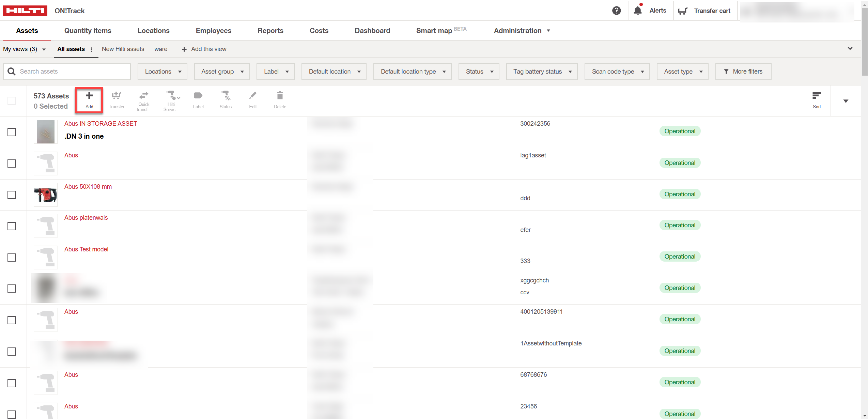
Task: Open the Abus 50X108 mm drill thumbnail
Action: (x=46, y=195)
